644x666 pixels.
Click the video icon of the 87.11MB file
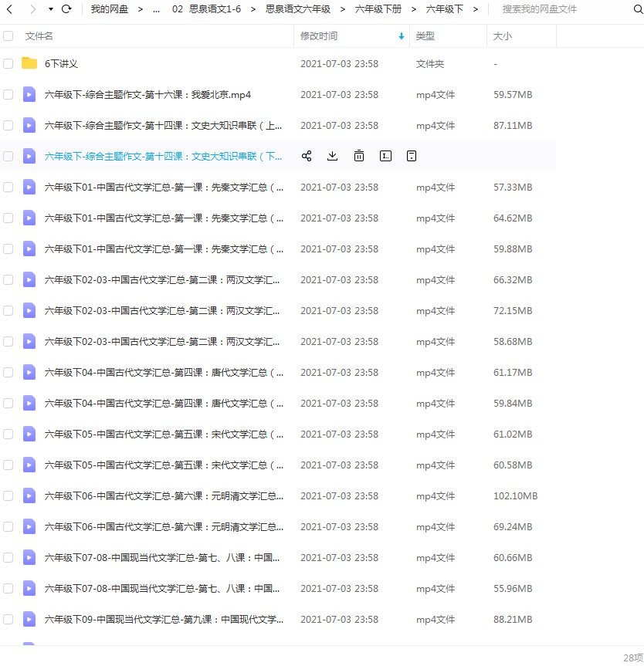[29, 125]
